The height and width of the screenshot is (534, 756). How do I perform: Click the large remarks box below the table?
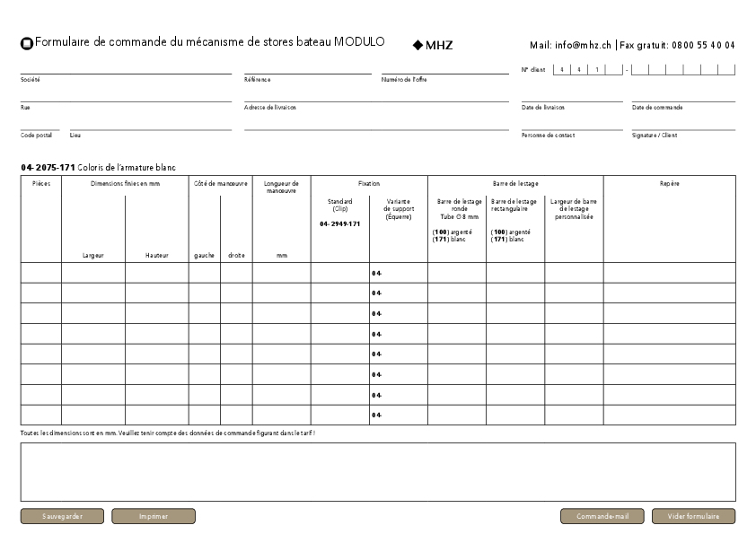377,471
